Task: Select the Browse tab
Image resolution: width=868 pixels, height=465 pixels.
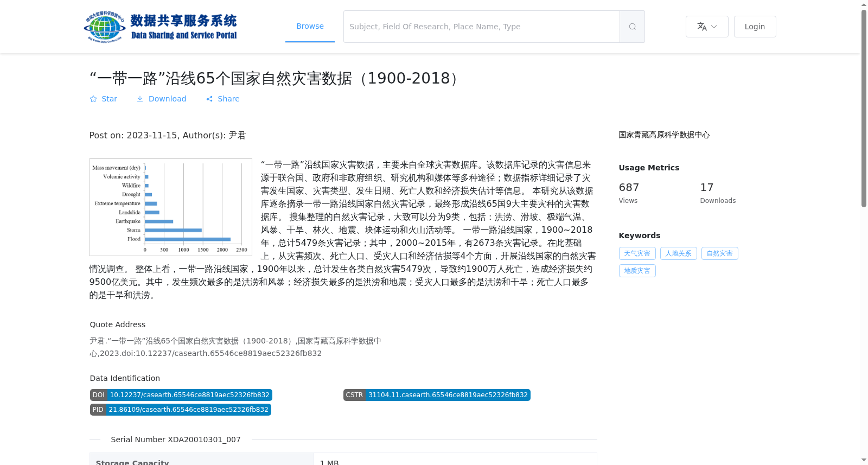Action: (310, 26)
